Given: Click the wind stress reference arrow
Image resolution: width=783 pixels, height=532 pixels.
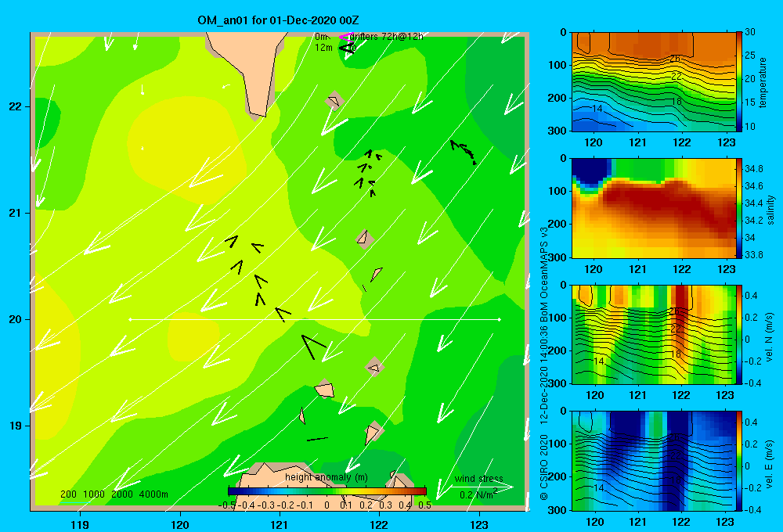Looking at the screenshot, I should pos(482,487).
